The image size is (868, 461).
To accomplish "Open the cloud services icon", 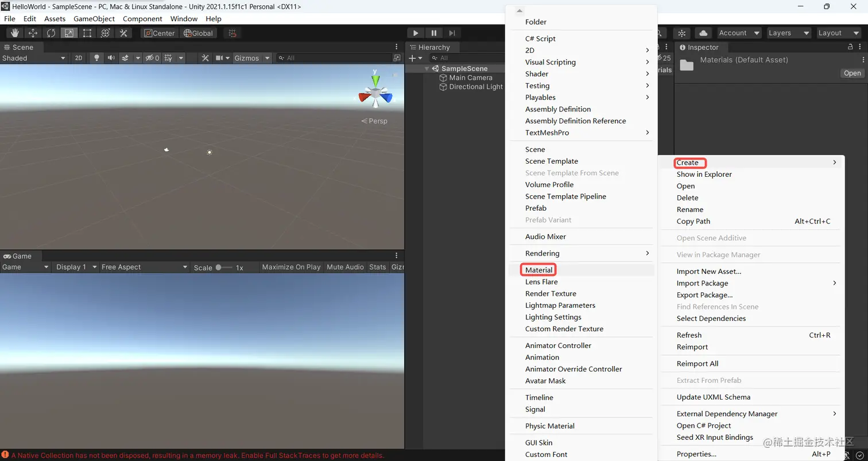I will pyautogui.click(x=703, y=33).
